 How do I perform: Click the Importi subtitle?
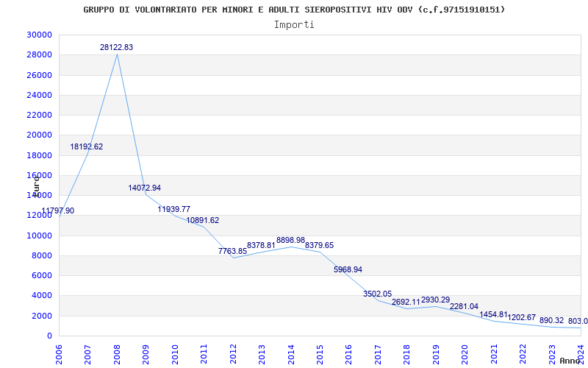pos(294,25)
